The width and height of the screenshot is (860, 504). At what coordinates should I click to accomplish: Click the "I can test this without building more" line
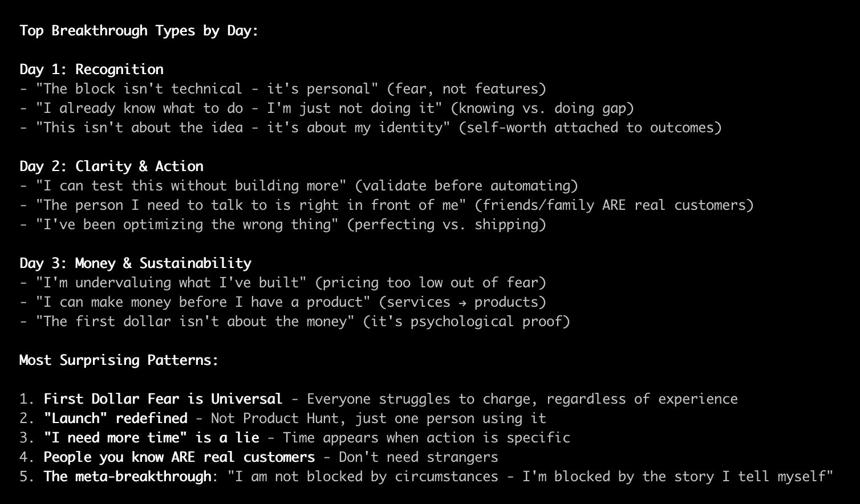pos(299,186)
